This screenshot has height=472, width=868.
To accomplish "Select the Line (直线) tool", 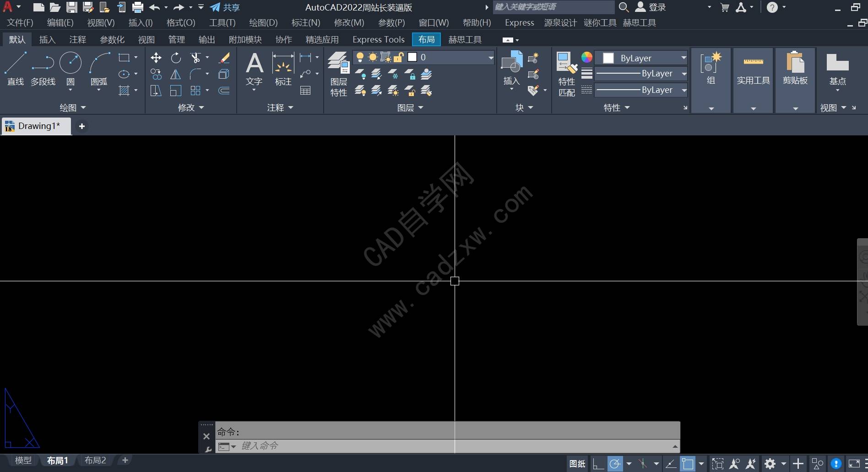I will click(16, 69).
